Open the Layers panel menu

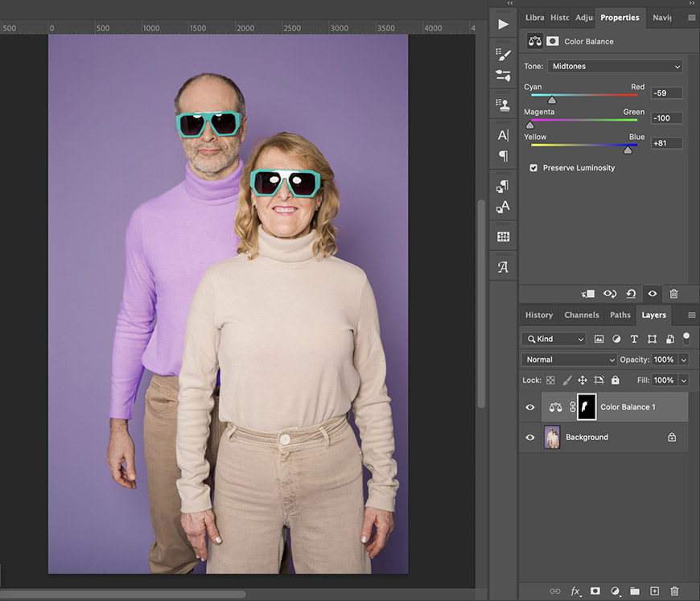pos(691,315)
